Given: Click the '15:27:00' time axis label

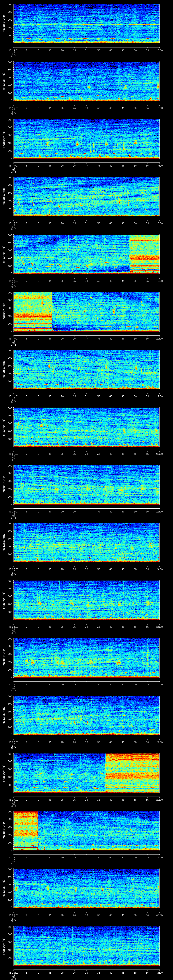Looking at the screenshot, I should click(x=13, y=800).
